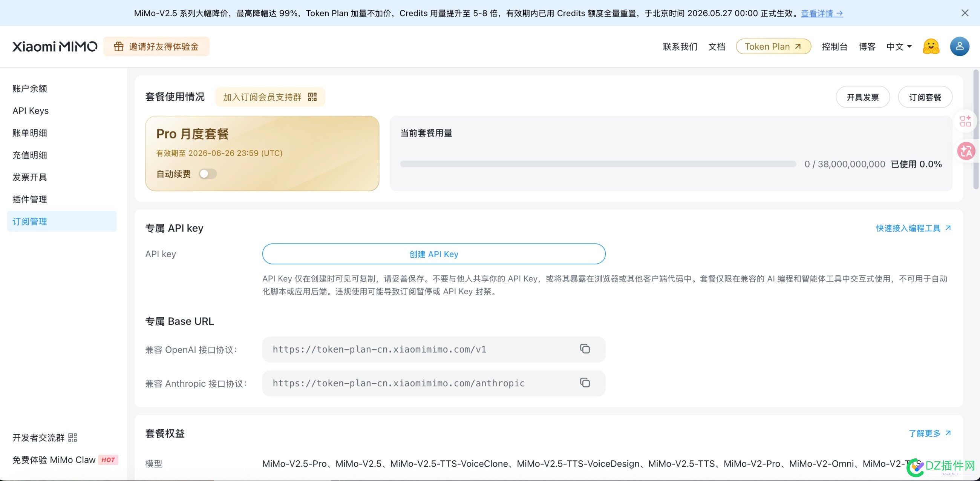Click the OpenAI base URL field
The height and width of the screenshot is (481, 980).
point(434,349)
